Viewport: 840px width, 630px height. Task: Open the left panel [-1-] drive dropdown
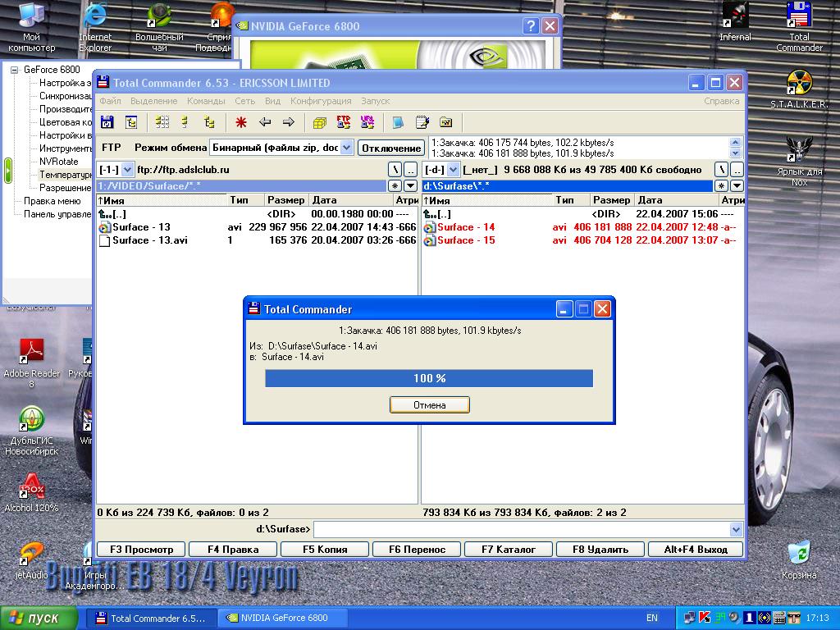127,170
